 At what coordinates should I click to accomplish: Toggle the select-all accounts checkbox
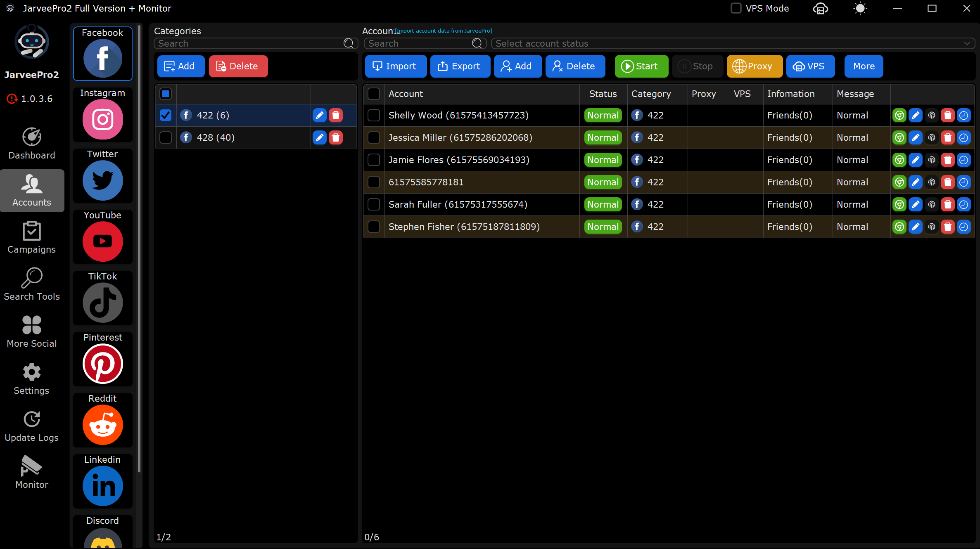374,94
